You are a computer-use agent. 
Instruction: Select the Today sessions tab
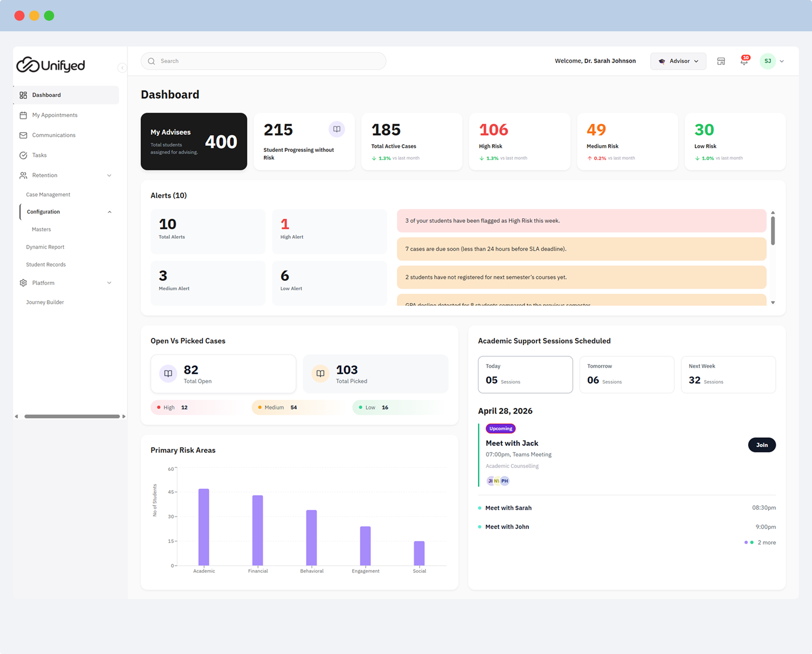525,374
